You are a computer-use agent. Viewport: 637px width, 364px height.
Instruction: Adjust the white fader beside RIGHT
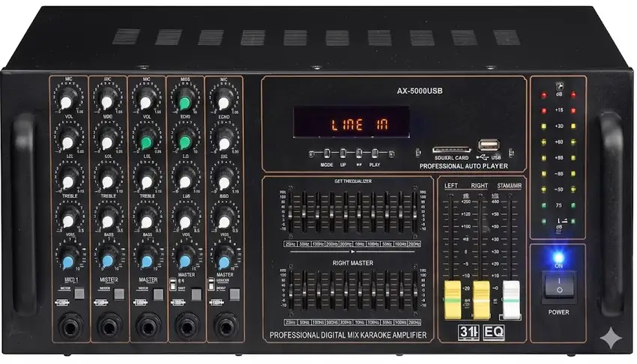tap(511, 300)
